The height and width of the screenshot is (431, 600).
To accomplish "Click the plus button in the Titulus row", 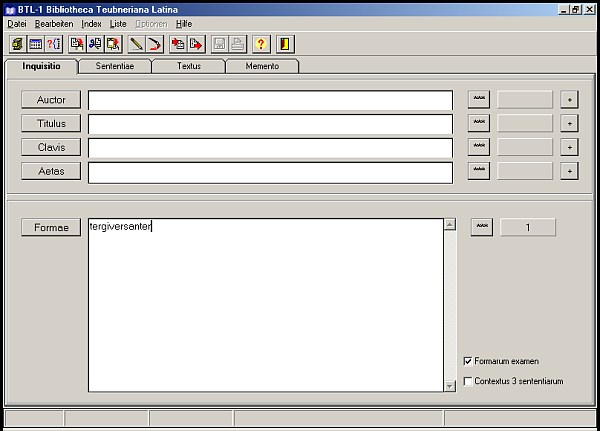I will tap(569, 123).
